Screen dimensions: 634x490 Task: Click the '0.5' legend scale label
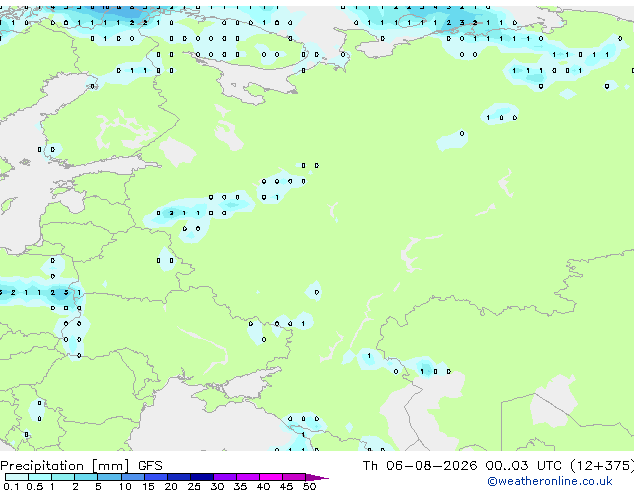(x=35, y=486)
